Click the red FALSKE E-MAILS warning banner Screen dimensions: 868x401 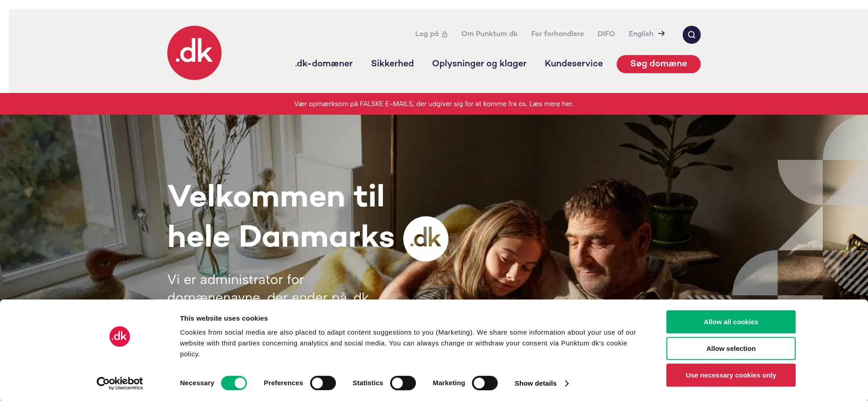point(434,104)
